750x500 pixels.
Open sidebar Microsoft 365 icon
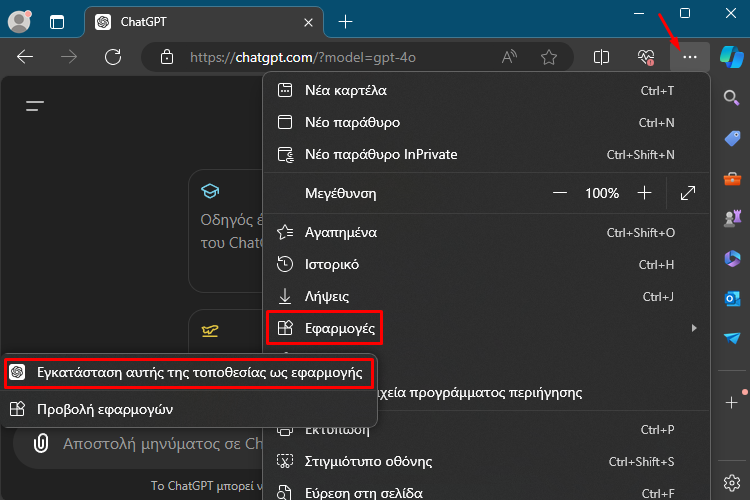pyautogui.click(x=732, y=259)
